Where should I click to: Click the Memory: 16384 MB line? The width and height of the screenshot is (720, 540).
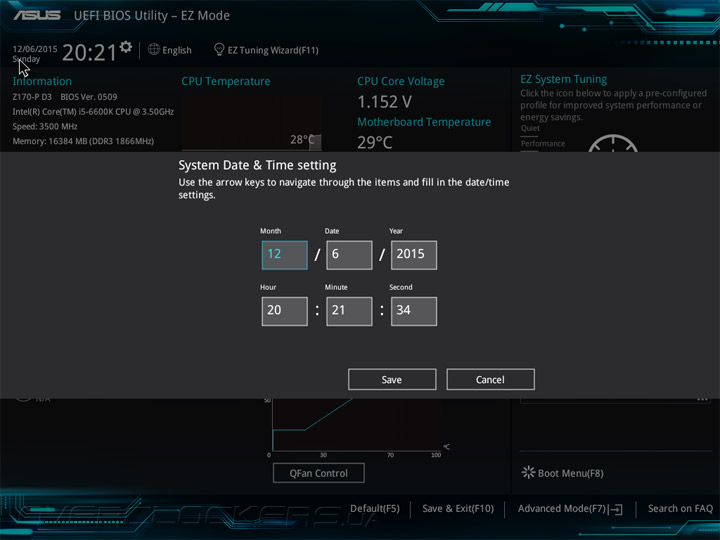pyautogui.click(x=83, y=141)
